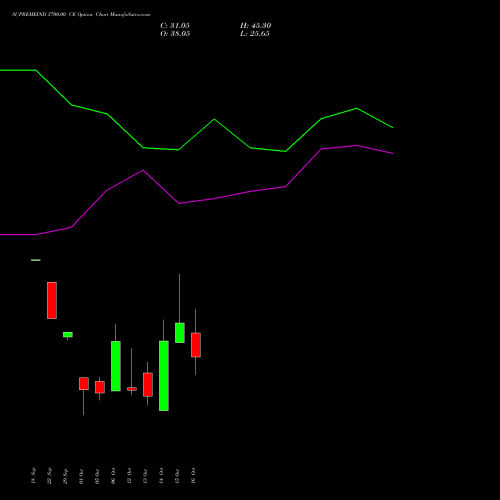Click the red candle for 16 Oct

click(x=196, y=345)
